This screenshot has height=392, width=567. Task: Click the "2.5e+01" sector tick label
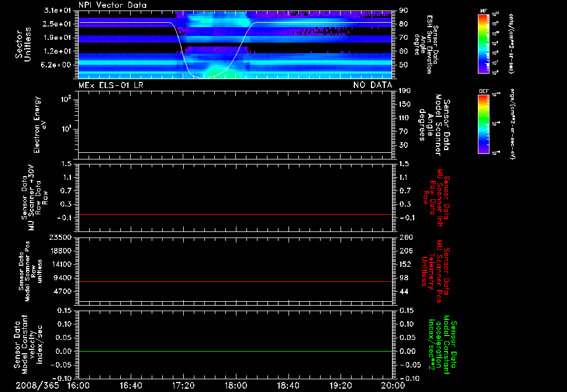pyautogui.click(x=58, y=24)
